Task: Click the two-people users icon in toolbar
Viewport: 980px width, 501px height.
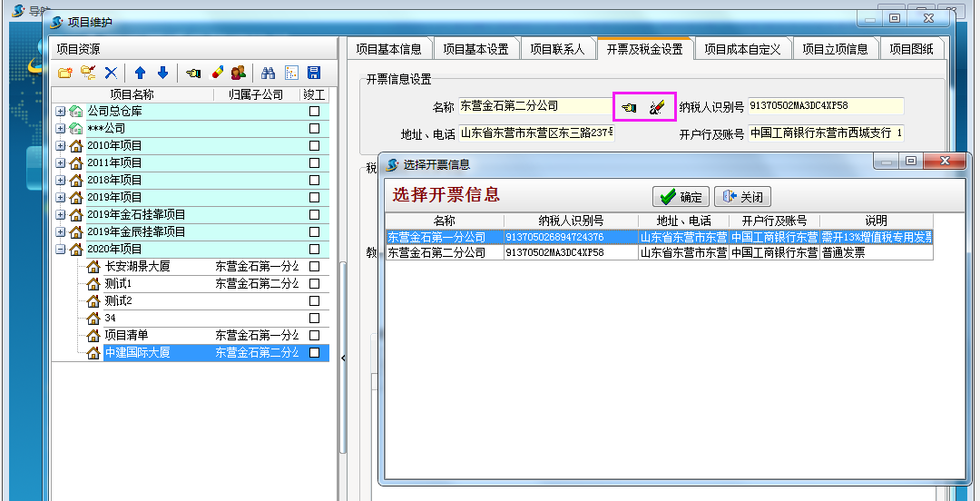Action: [239, 73]
